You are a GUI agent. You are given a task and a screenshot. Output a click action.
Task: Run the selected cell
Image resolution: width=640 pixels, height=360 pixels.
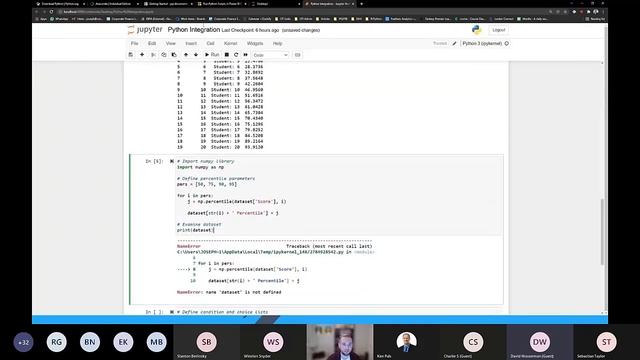pos(212,55)
